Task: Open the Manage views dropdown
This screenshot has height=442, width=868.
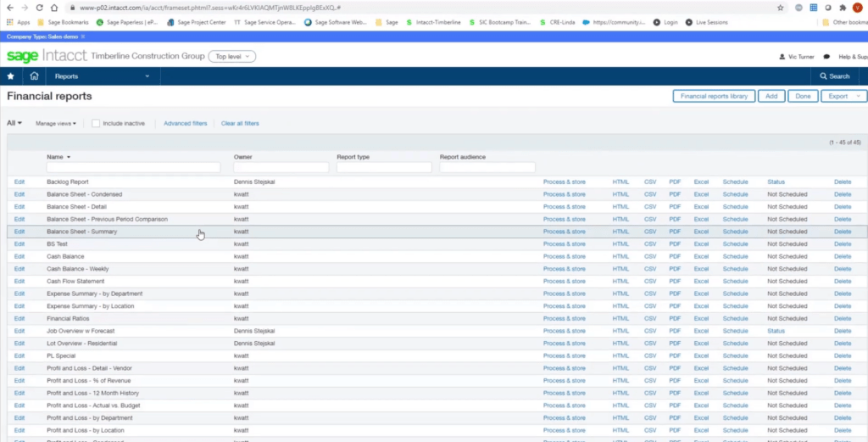Action: click(x=56, y=124)
